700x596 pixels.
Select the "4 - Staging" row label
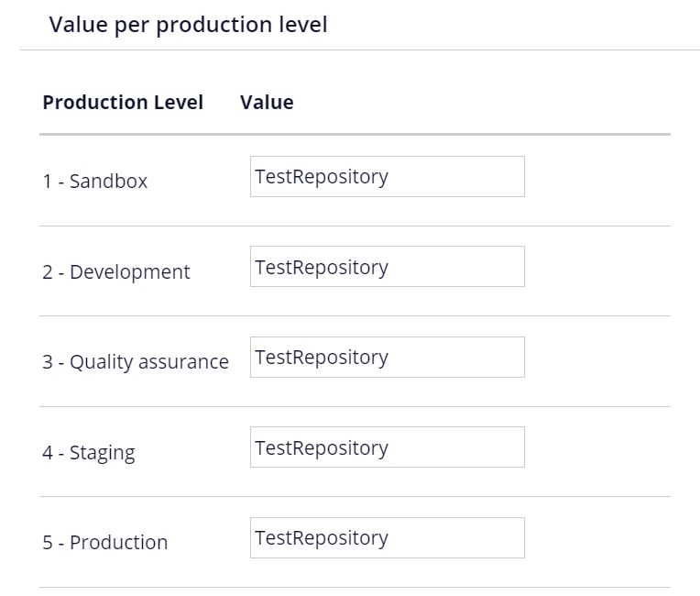point(88,453)
